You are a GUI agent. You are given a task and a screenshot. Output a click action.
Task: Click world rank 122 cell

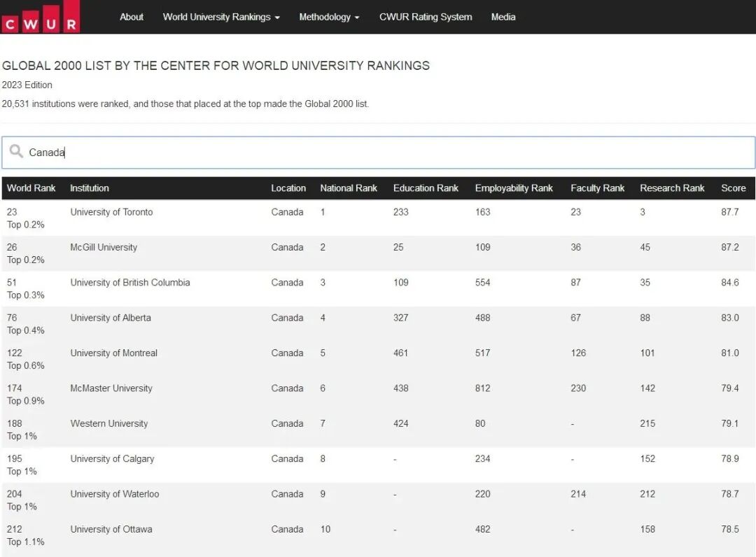tap(15, 353)
